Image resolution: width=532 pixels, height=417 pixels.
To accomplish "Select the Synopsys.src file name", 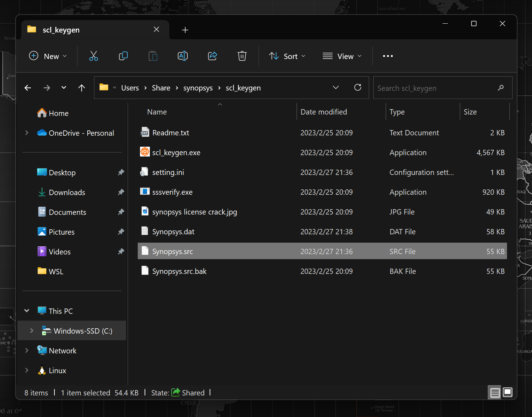I will (173, 252).
